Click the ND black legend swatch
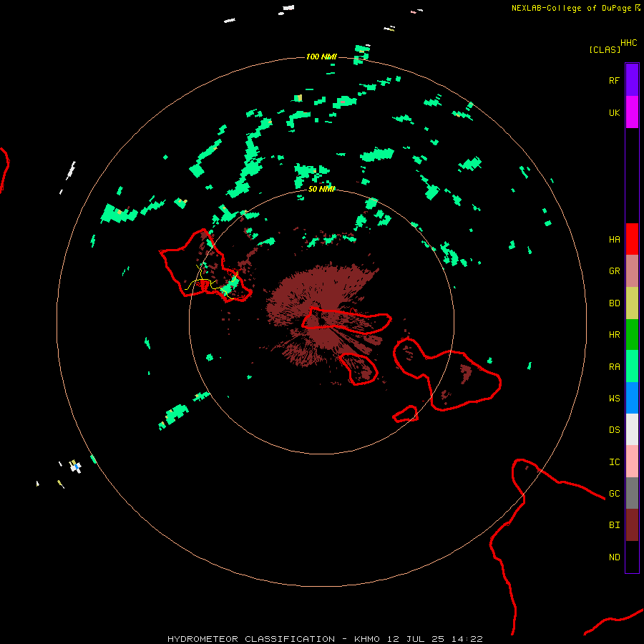The image size is (644, 644). pyautogui.click(x=632, y=557)
